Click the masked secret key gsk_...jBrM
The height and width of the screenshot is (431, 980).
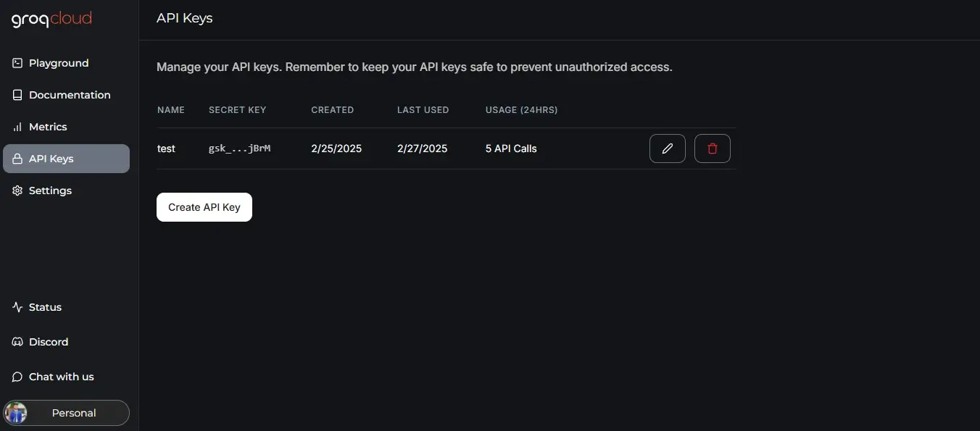239,148
